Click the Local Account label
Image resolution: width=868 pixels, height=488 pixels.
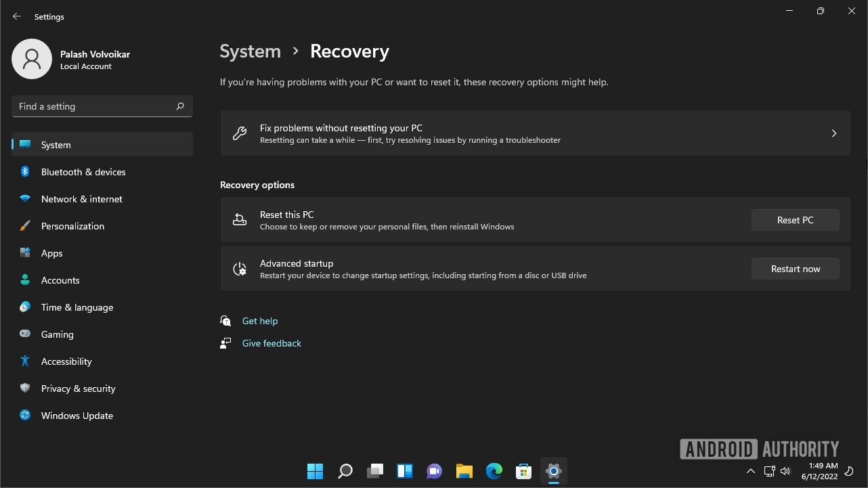pos(86,66)
